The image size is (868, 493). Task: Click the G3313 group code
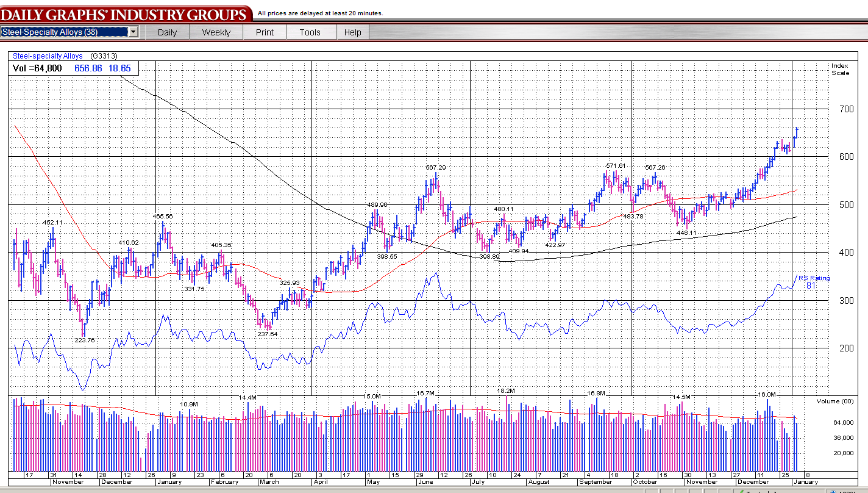[104, 56]
